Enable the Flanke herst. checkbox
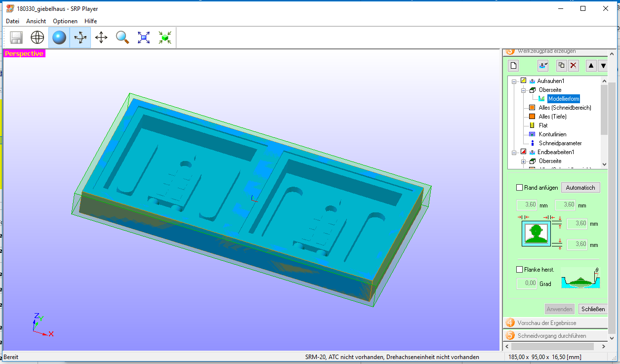The image size is (620, 364). [519, 270]
